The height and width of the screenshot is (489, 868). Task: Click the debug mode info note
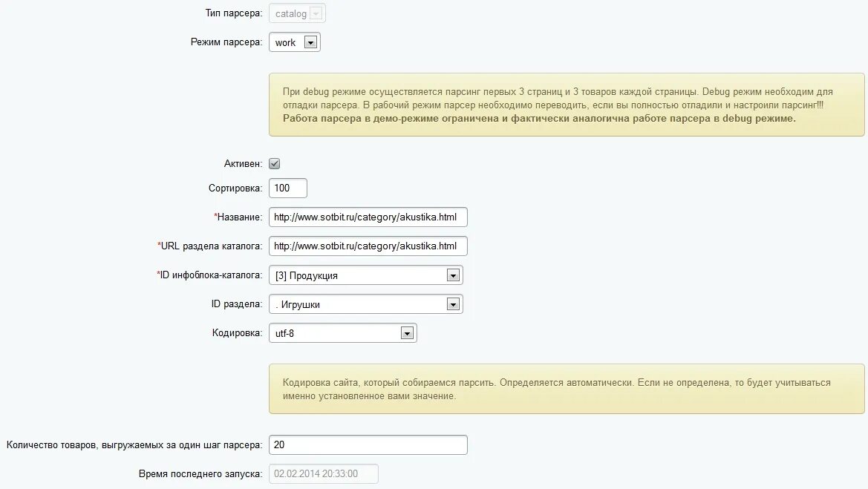click(x=566, y=105)
